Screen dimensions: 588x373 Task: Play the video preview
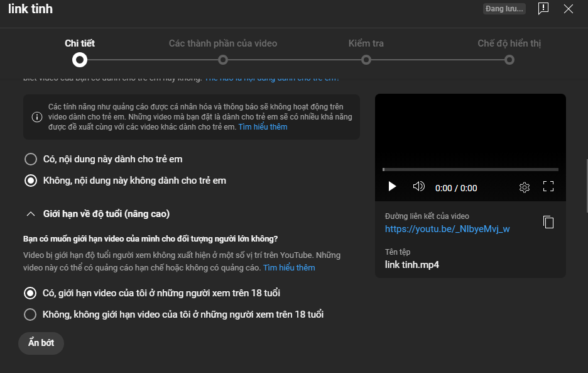click(x=393, y=187)
